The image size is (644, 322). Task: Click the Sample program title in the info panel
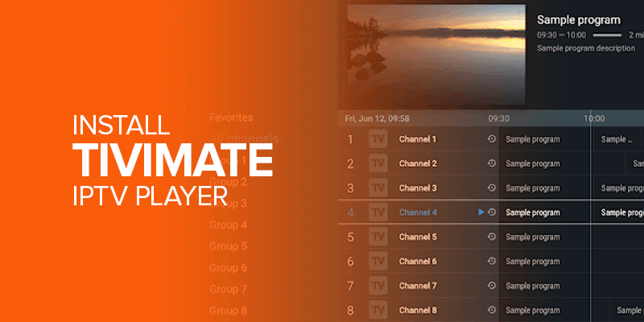(x=579, y=19)
